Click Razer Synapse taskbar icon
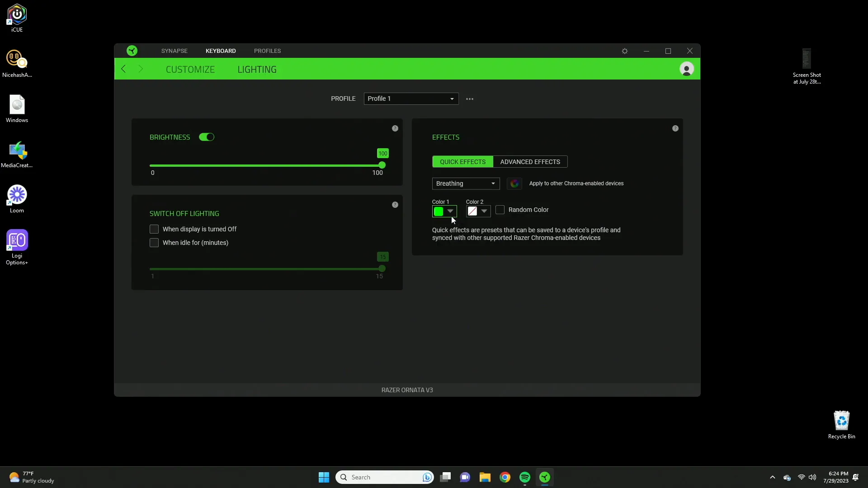Image resolution: width=868 pixels, height=488 pixels. click(545, 477)
